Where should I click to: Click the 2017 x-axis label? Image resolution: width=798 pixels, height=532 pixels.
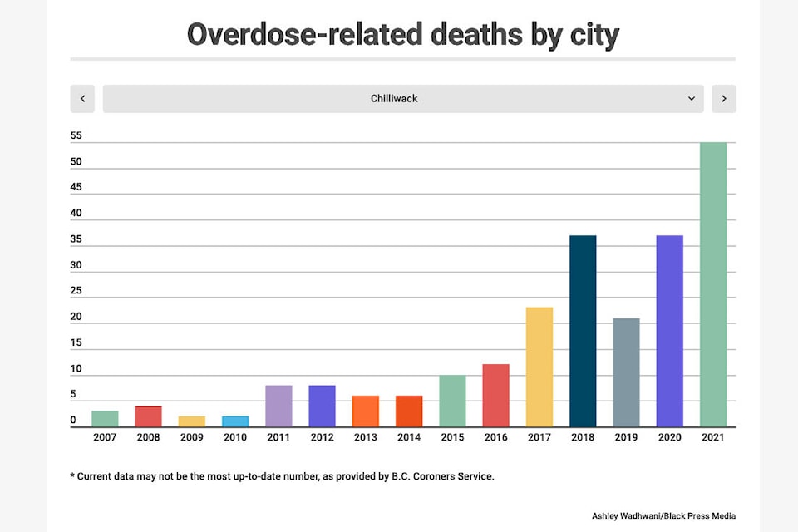pyautogui.click(x=539, y=437)
